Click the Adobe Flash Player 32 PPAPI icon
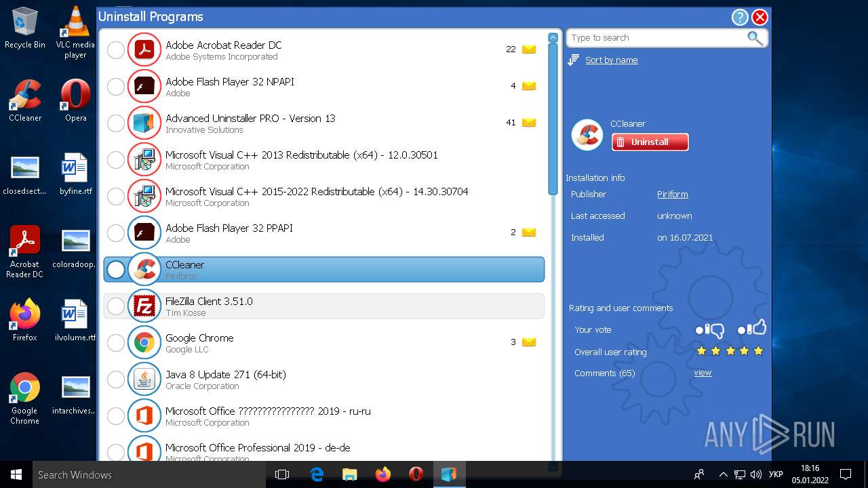The width and height of the screenshot is (868, 488). click(144, 232)
